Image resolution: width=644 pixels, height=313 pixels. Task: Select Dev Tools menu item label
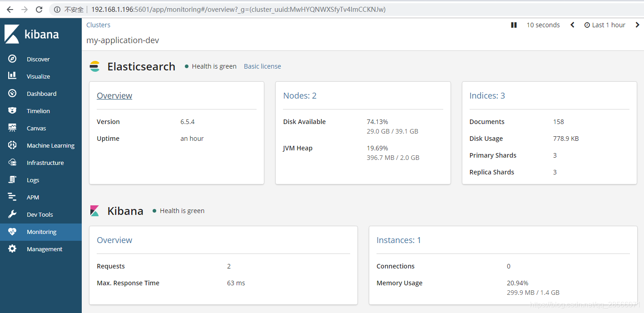40,214
